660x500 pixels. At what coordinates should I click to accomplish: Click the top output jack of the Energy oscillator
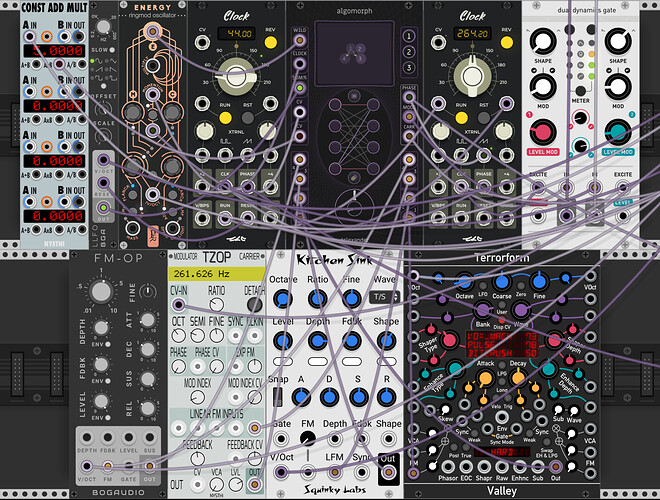(x=152, y=32)
